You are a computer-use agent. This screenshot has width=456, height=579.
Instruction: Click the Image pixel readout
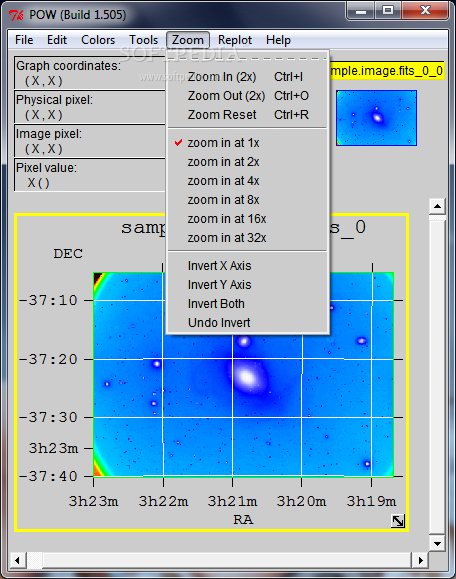(90, 141)
